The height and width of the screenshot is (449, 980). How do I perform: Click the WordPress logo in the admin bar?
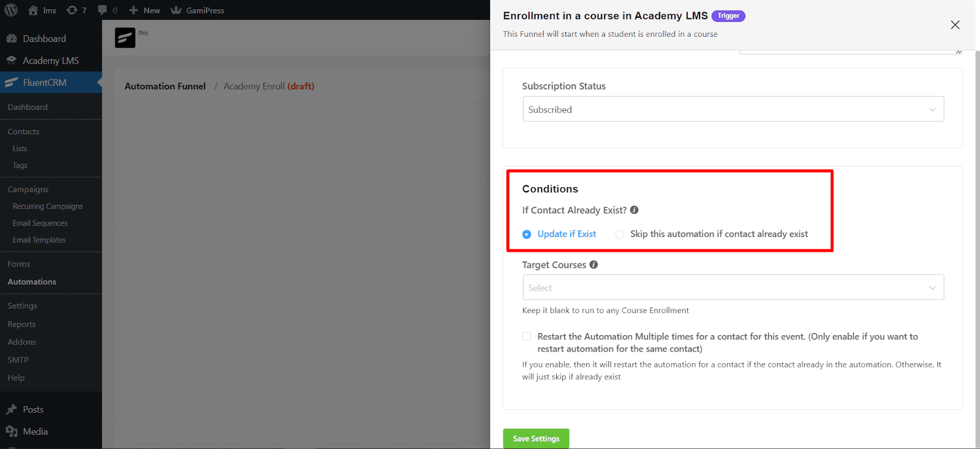coord(10,10)
